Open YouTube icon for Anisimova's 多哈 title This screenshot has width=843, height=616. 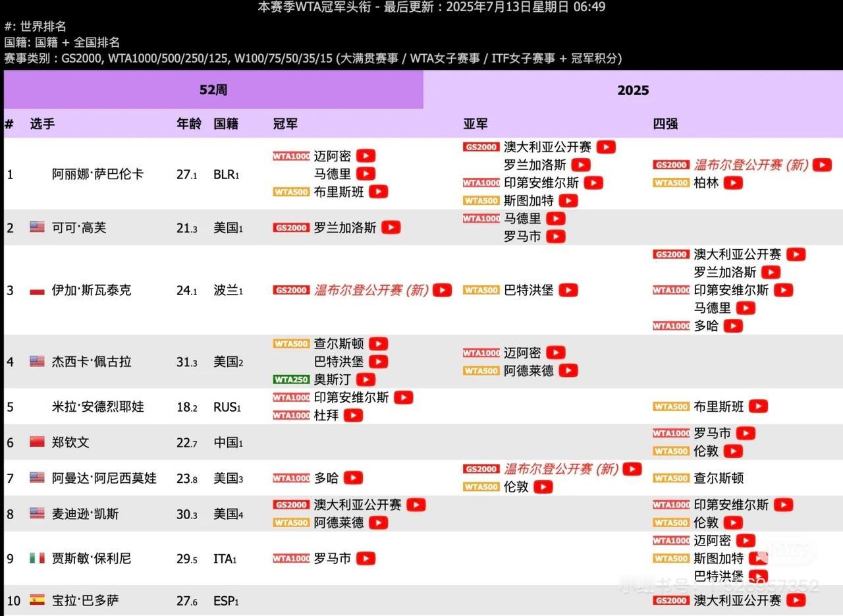click(x=353, y=478)
